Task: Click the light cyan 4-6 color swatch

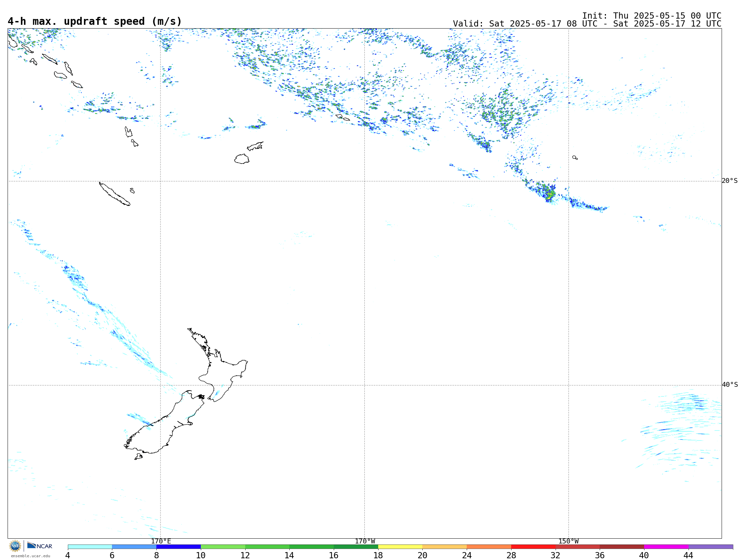Action: click(90, 547)
